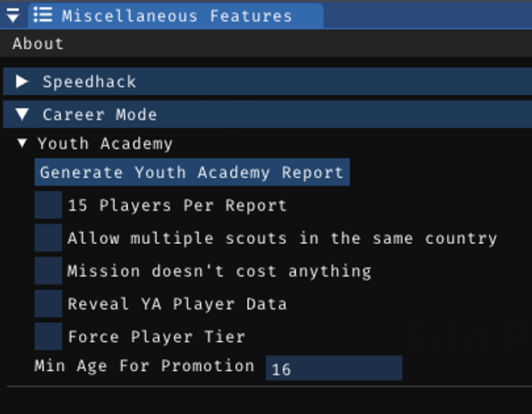Click the Min Age For Promotion label
Image resolution: width=532 pixels, height=414 pixels.
pos(144,366)
